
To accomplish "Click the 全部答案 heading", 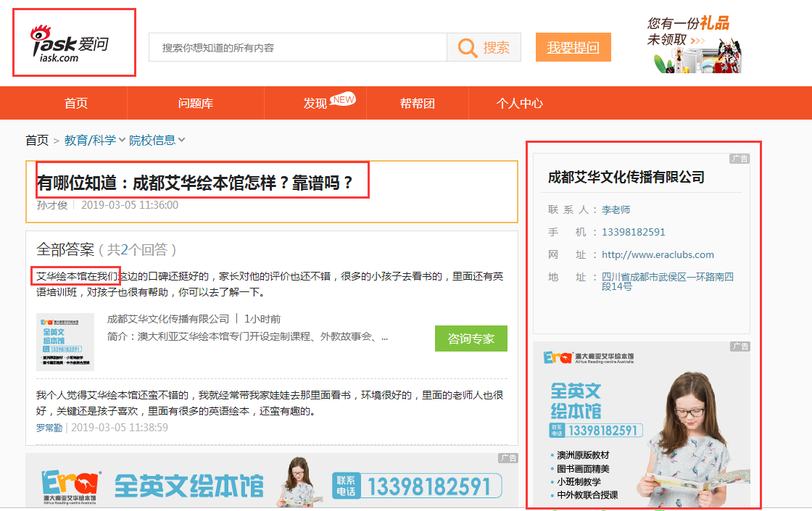I will 65,249.
